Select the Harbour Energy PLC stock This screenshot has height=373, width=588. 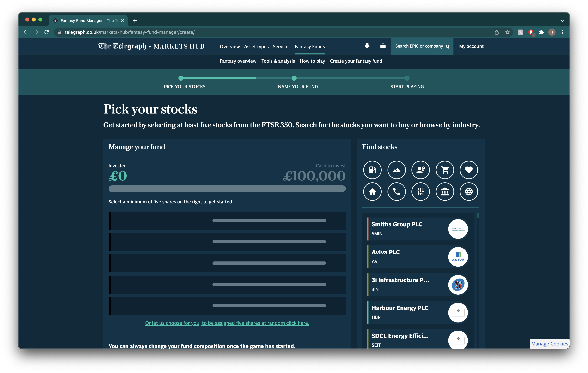click(x=418, y=312)
